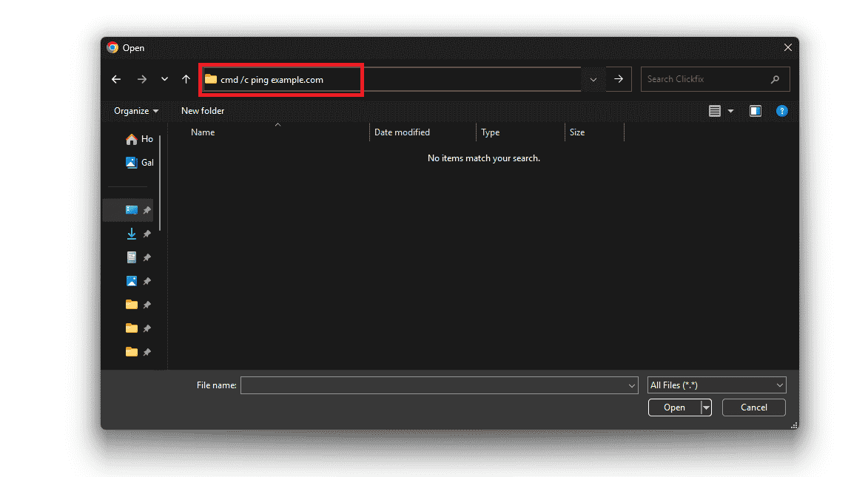Close the Open dialog
The height and width of the screenshot is (477, 868).
pyautogui.click(x=788, y=47)
